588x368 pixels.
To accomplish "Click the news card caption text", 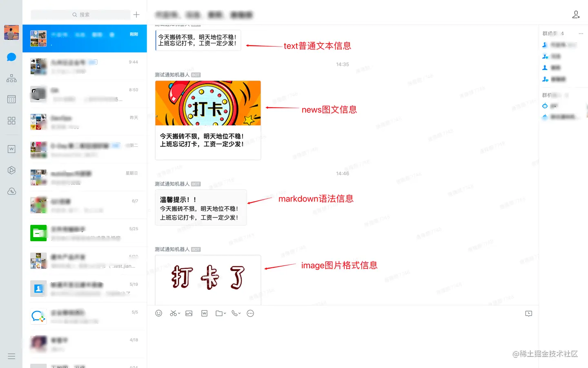I will [x=202, y=140].
